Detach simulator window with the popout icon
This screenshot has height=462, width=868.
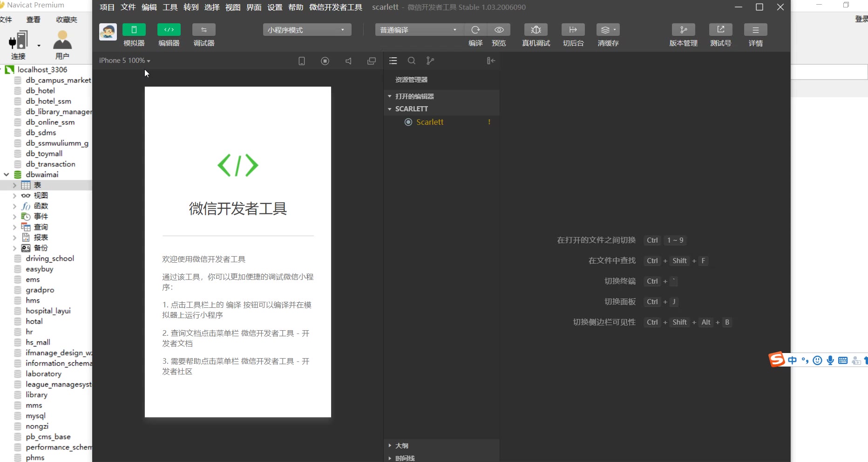pos(372,61)
